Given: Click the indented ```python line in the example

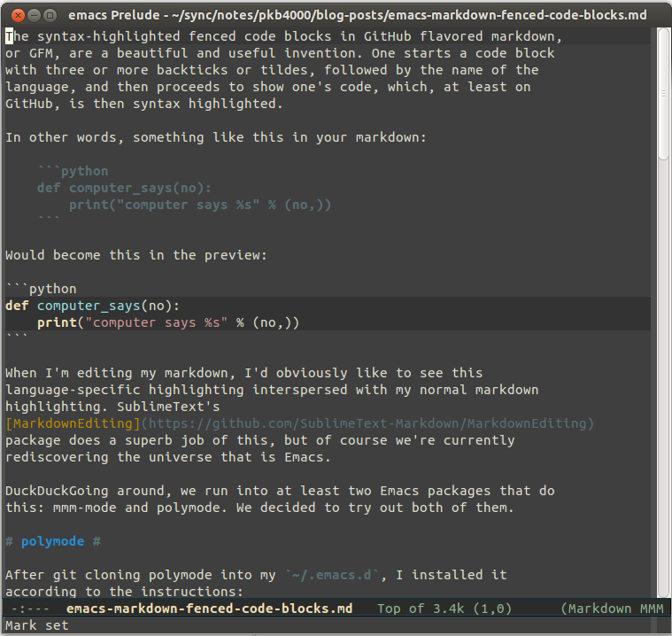Looking at the screenshot, I should tap(73, 171).
